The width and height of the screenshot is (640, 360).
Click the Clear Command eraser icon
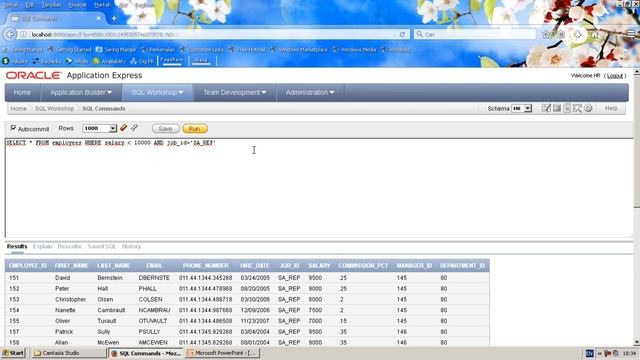(123, 128)
